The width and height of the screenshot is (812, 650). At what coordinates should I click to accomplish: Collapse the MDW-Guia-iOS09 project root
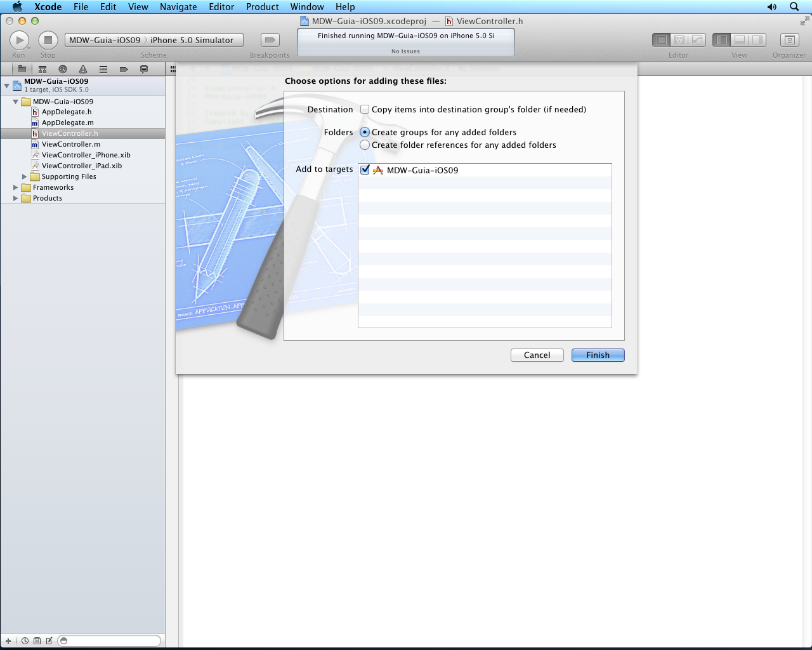tap(6, 85)
